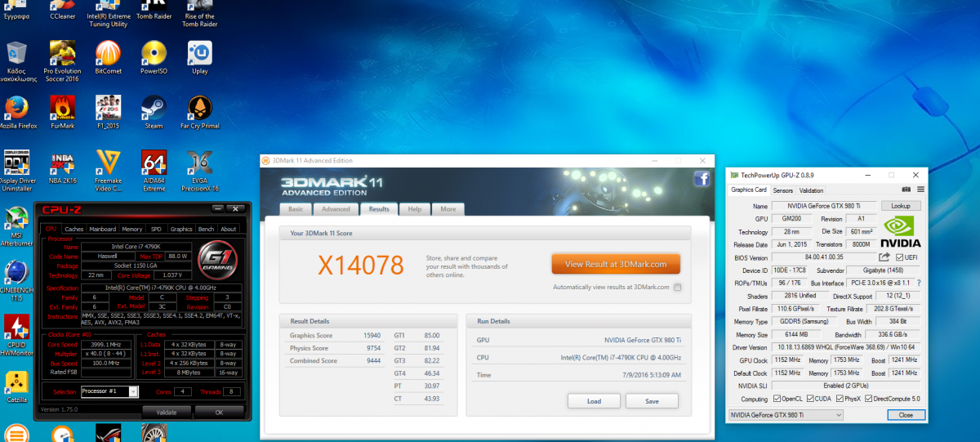Click the Facebook icon in 3DMark 11
Image resolution: width=980 pixels, height=442 pixels.
coord(702,180)
